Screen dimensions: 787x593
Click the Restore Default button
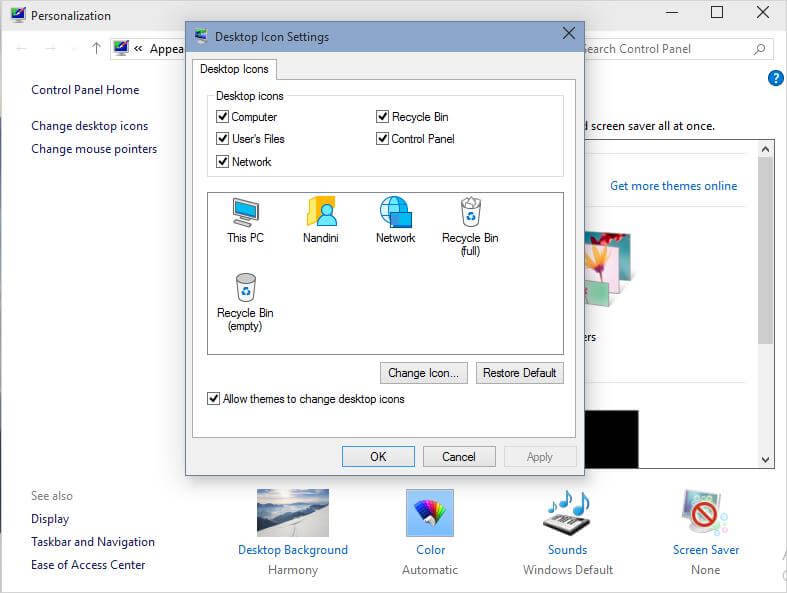point(519,373)
